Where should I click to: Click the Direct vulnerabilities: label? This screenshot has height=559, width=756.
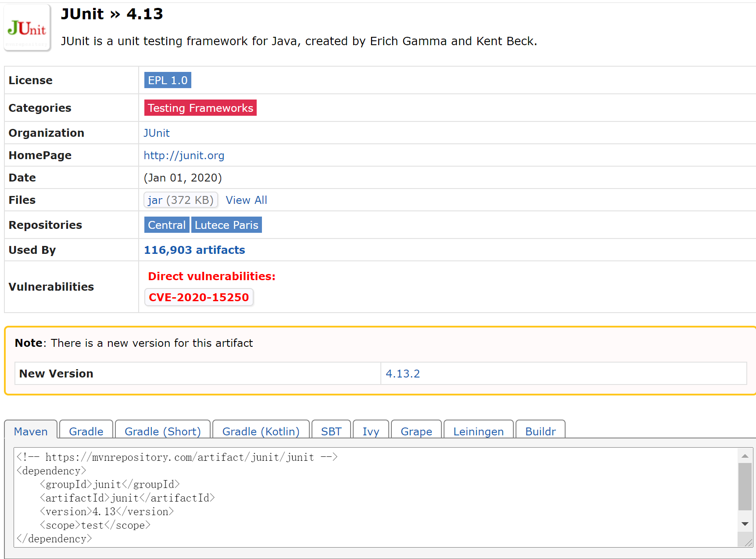[x=211, y=276]
